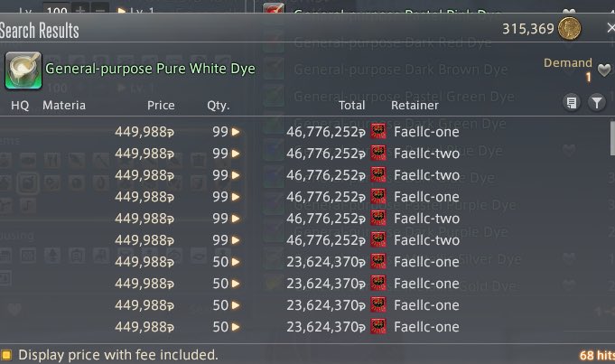Click the Total column header
Viewport: 615px width, 364px height.
352,105
